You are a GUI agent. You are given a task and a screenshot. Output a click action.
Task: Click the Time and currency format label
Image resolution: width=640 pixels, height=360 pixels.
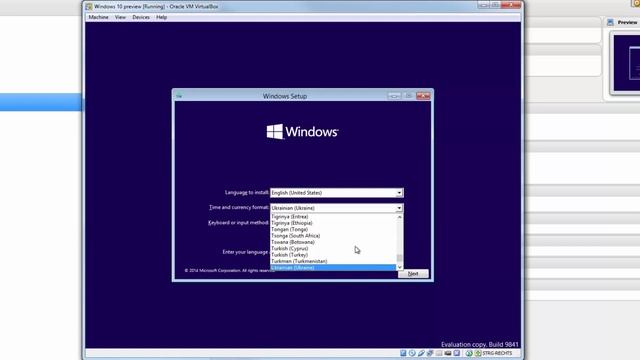[239, 207]
